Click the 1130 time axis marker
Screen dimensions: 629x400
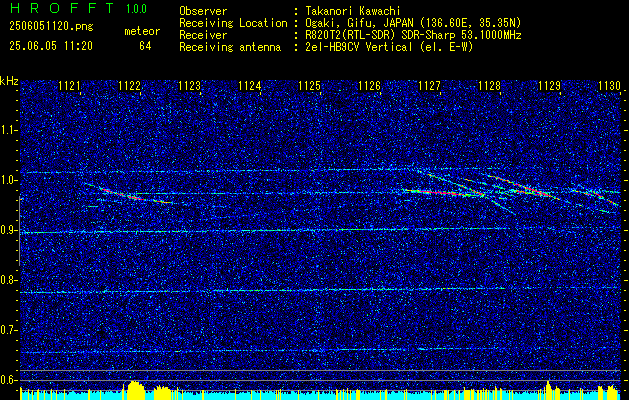609,86
